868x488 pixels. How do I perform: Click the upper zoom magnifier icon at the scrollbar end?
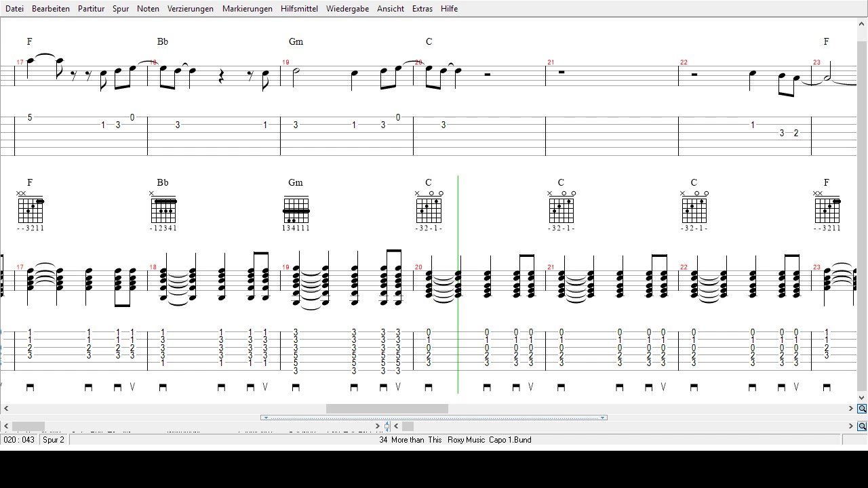coord(862,409)
